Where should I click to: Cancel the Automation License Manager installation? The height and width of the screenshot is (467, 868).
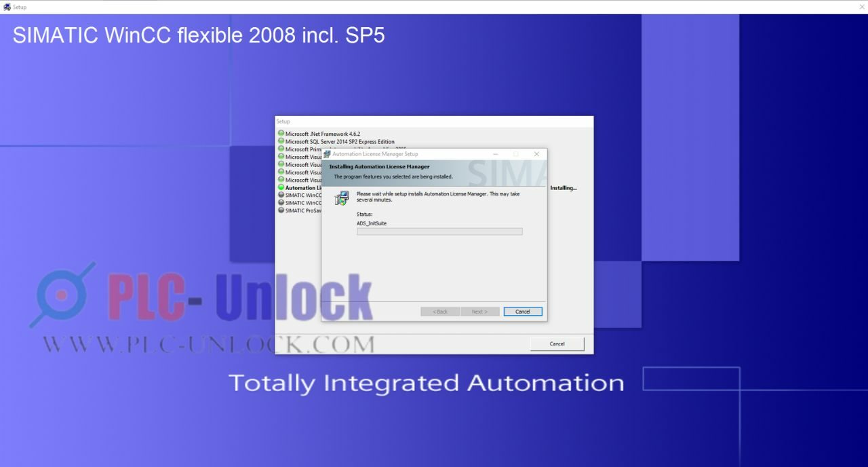522,311
